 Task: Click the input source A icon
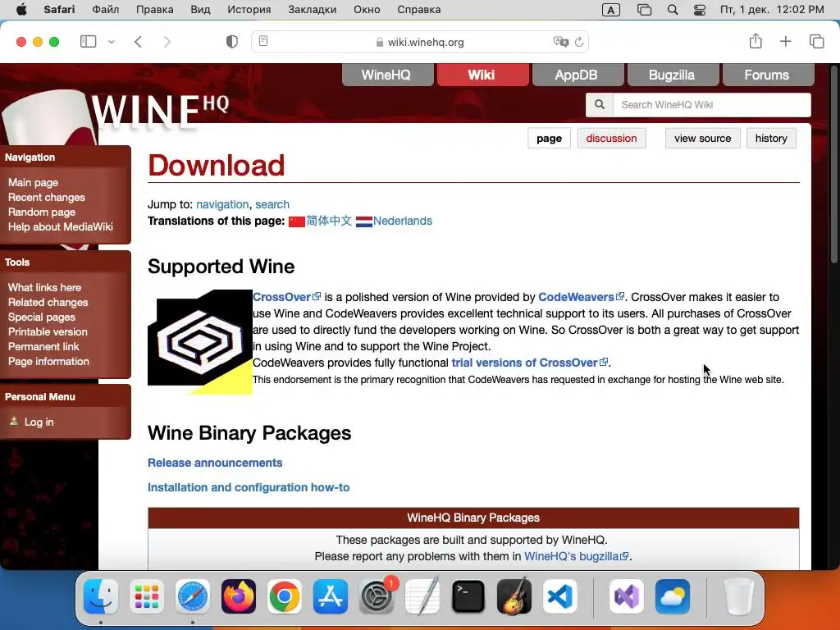click(610, 10)
